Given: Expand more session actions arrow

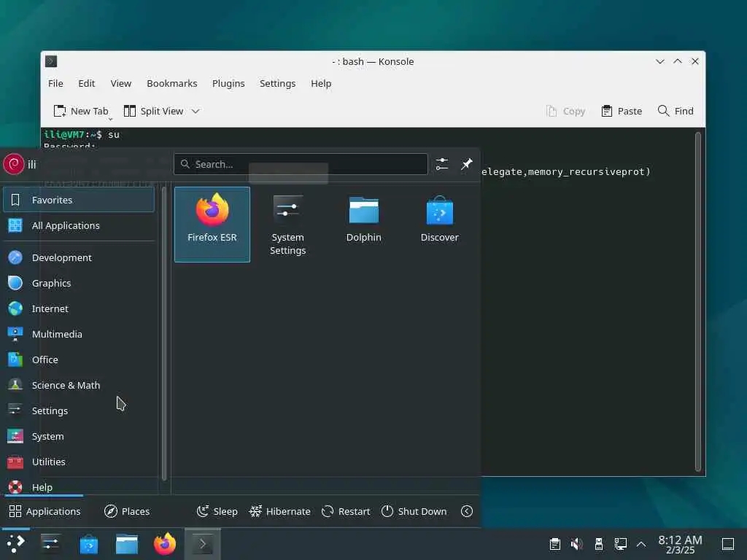Looking at the screenshot, I should 467,511.
